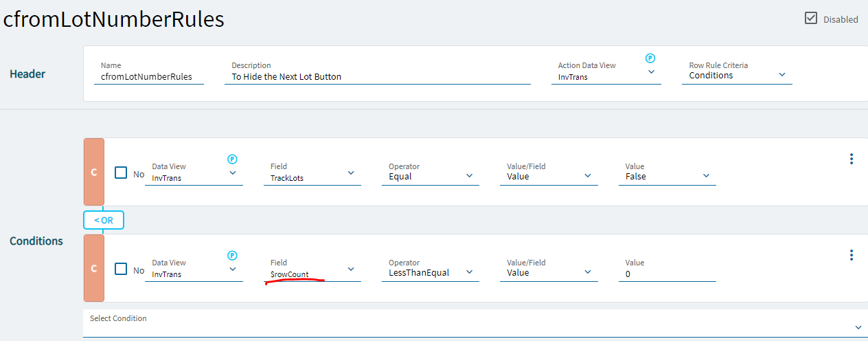Click the P icon in TrackLots condition row
868x341 pixels.
click(232, 159)
